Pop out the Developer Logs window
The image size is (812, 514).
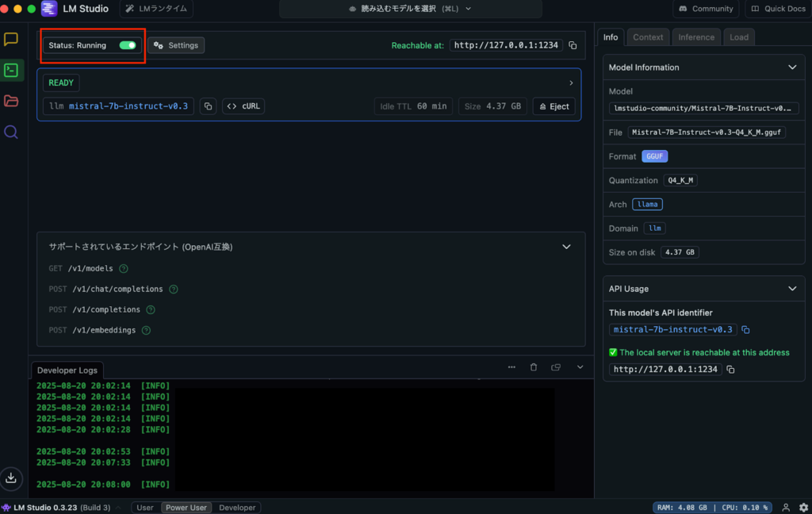pos(556,367)
